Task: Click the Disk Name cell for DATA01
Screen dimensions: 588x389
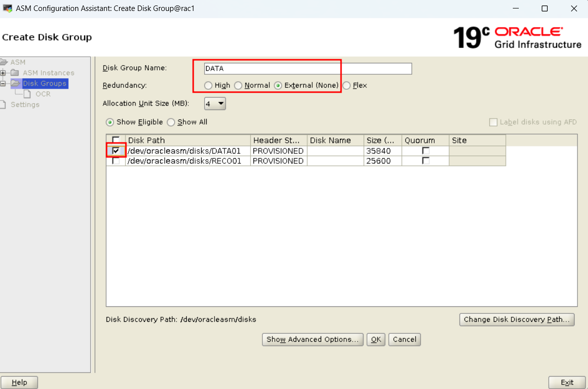Action: click(335, 151)
